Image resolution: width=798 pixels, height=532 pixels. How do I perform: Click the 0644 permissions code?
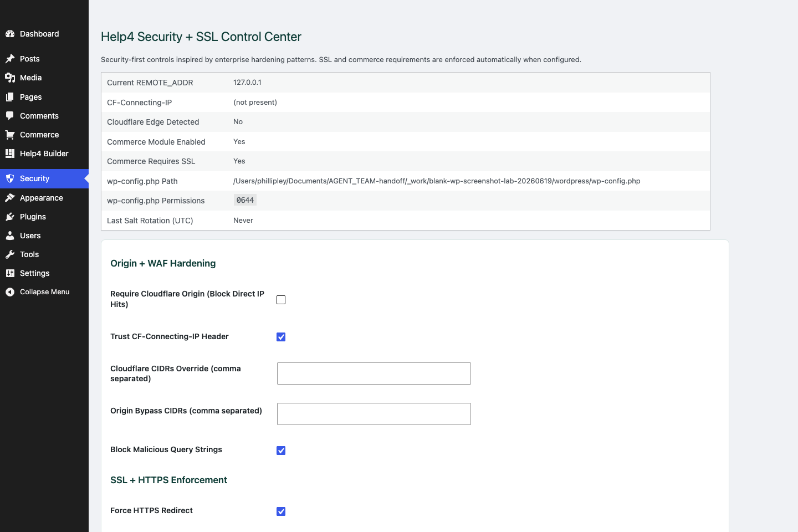pyautogui.click(x=245, y=201)
